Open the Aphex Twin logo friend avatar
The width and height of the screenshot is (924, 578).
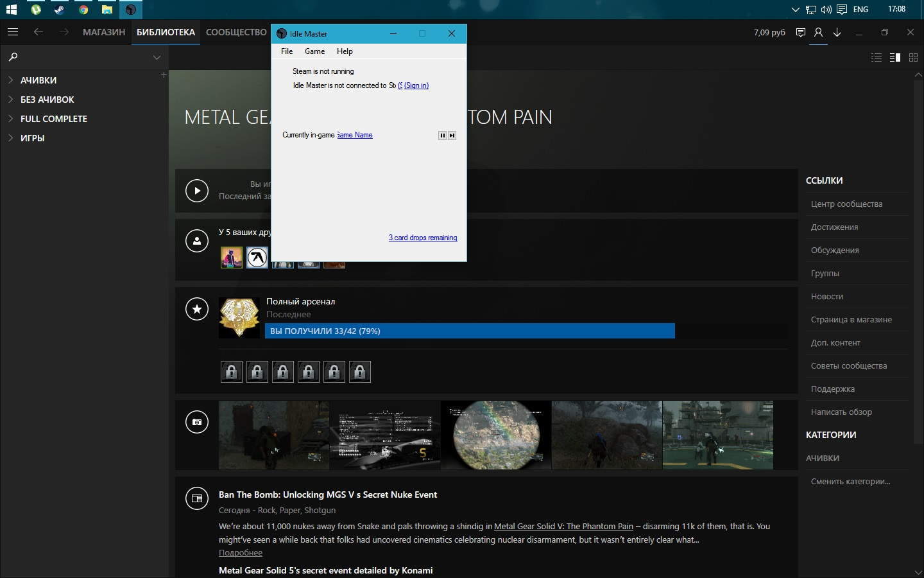tap(257, 258)
